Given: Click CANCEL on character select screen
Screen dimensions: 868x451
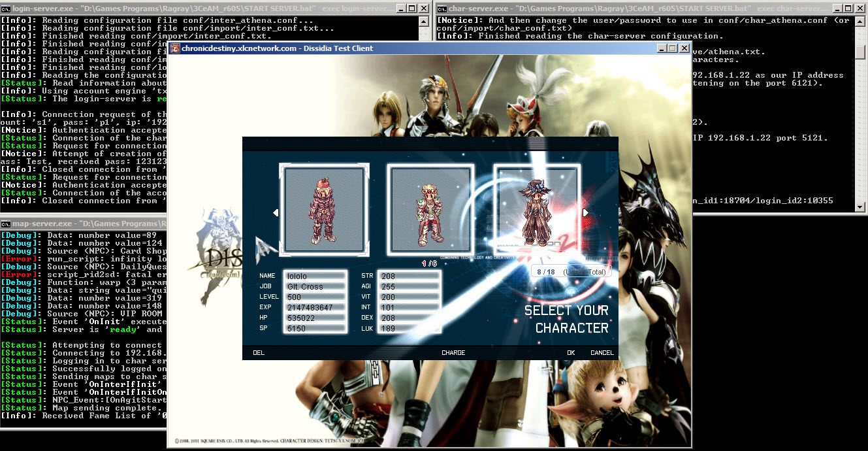Looking at the screenshot, I should click(x=602, y=353).
